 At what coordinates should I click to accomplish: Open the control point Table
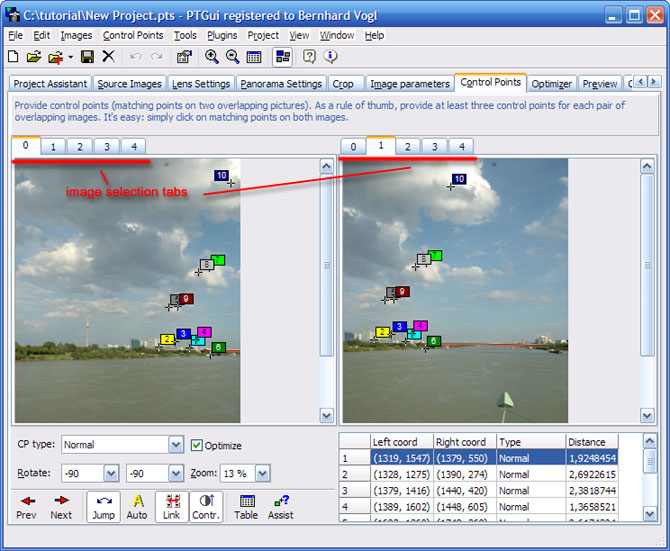[x=246, y=506]
